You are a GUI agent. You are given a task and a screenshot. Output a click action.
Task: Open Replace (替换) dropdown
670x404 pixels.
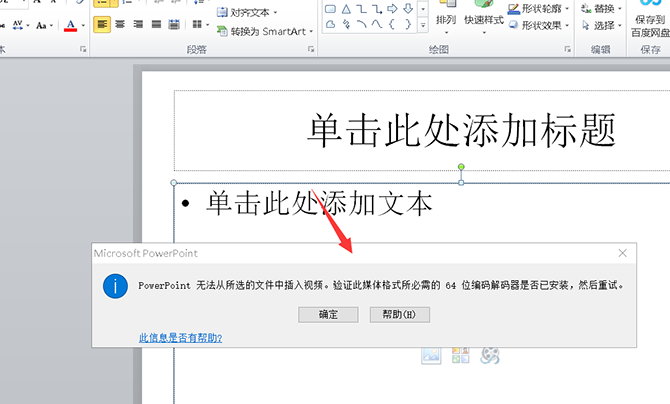click(601, 8)
